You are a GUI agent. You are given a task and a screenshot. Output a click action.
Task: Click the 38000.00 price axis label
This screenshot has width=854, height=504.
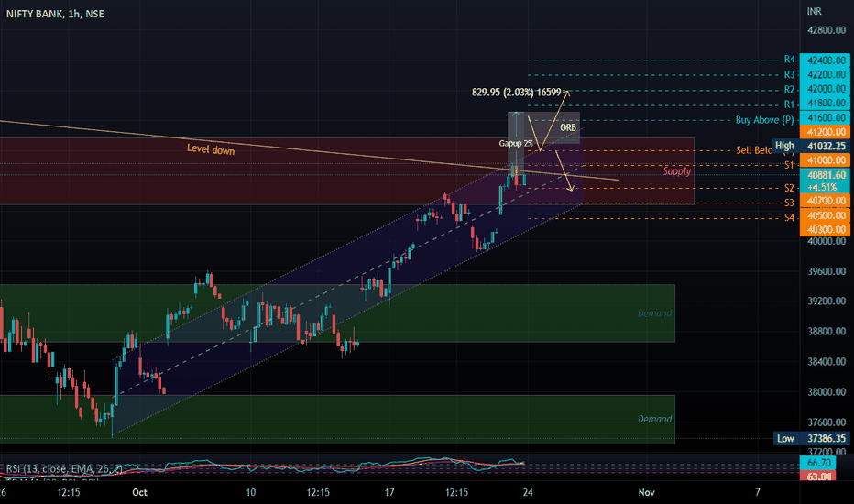tap(827, 392)
